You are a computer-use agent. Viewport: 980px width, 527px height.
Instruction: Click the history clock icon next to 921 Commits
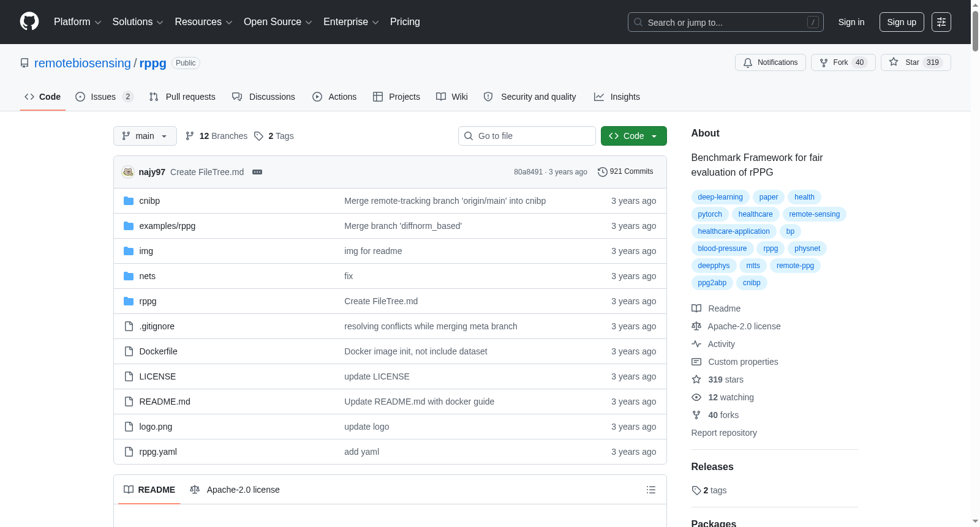click(x=603, y=172)
